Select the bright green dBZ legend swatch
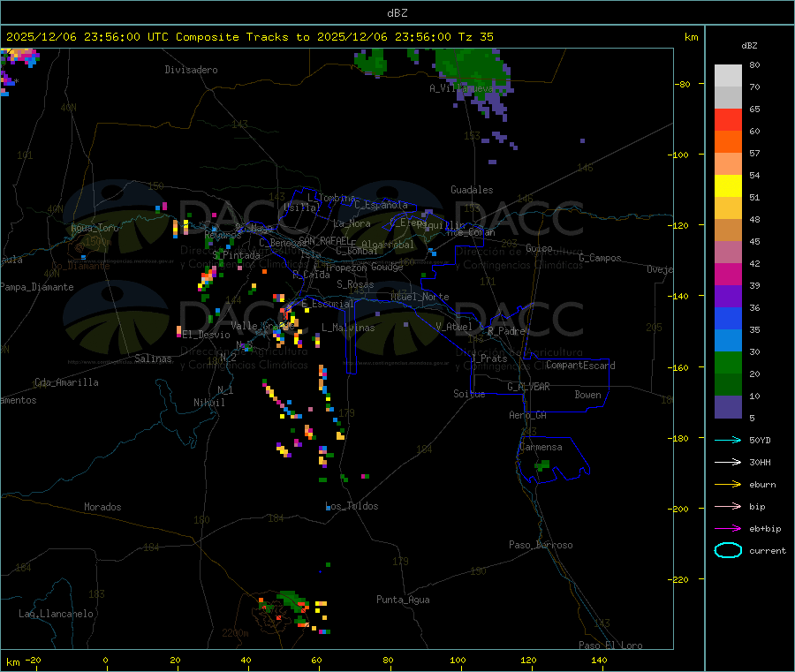 pyautogui.click(x=728, y=362)
